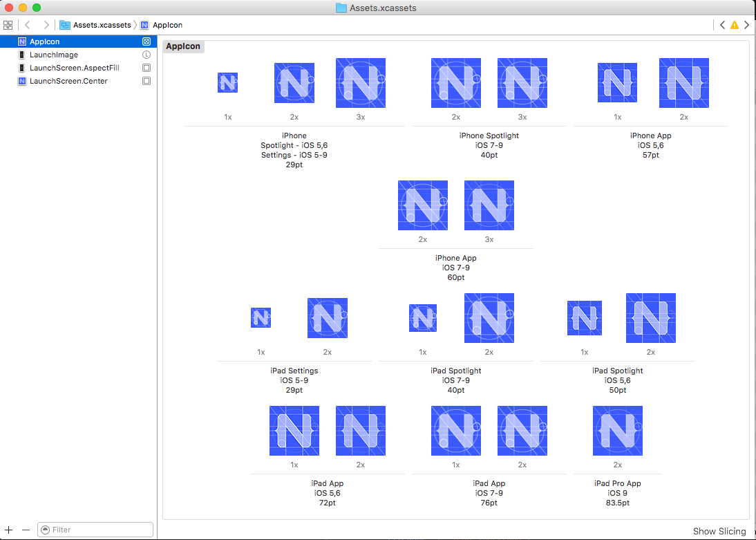Click the Assets.xcassets folder icon in breadcrumb
Viewport: 756px width, 540px height.
(64, 25)
